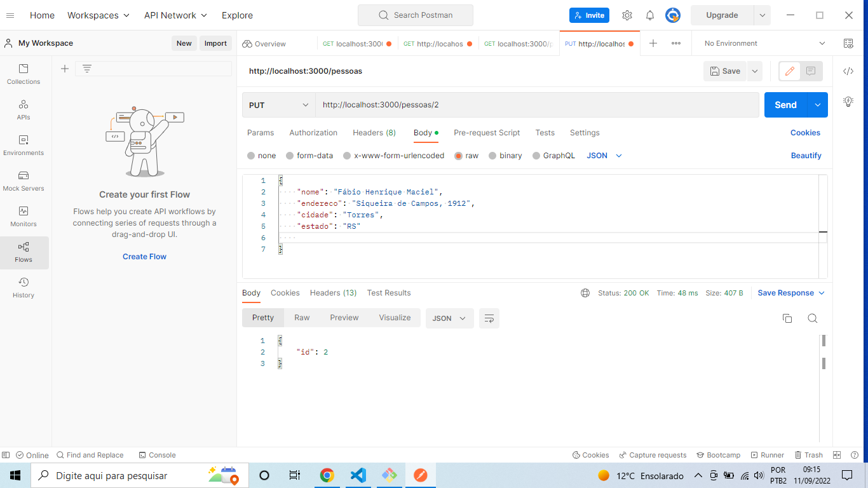
Task: Open Visual Studio Code from the taskbar
Action: 358,475
